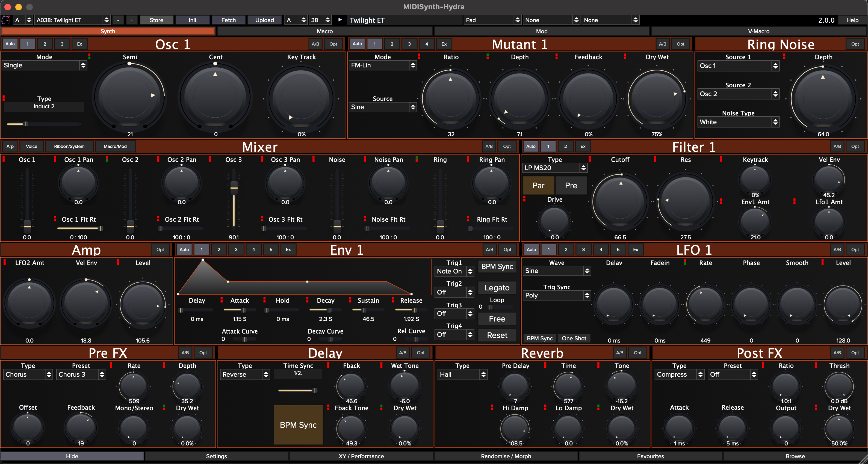Open the LFO 1 Wave Sine dropdown
The width and height of the screenshot is (868, 464).
[x=556, y=271]
